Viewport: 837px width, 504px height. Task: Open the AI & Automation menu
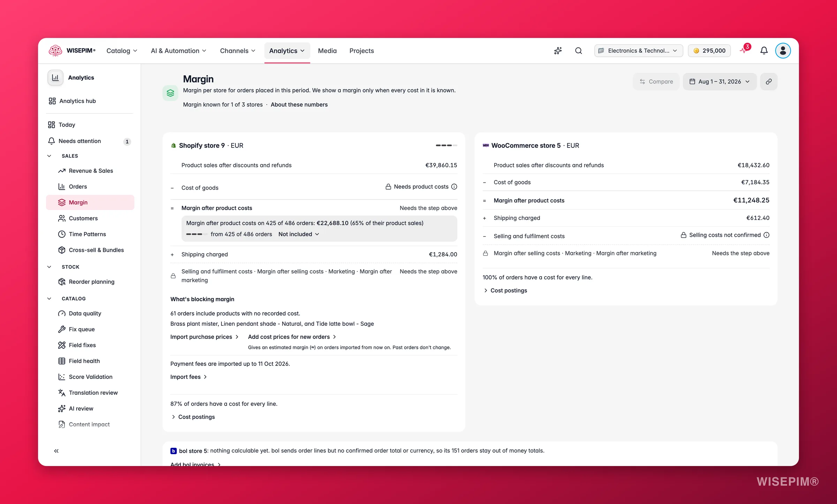coord(178,51)
